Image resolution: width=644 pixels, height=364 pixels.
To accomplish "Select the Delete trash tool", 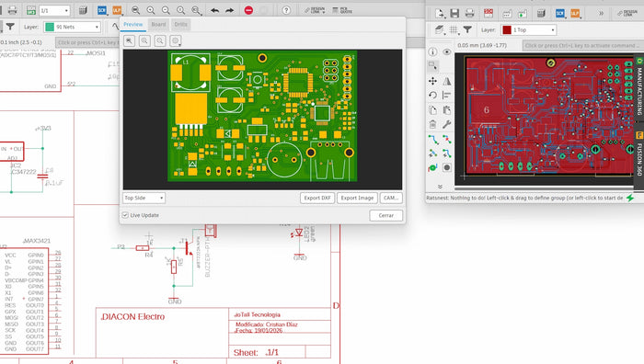I will click(x=432, y=124).
